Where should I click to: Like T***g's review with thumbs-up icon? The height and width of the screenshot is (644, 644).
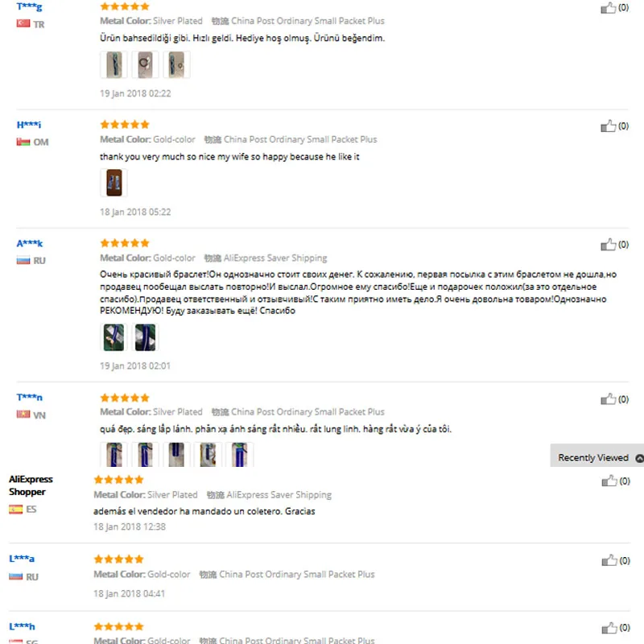pyautogui.click(x=608, y=8)
